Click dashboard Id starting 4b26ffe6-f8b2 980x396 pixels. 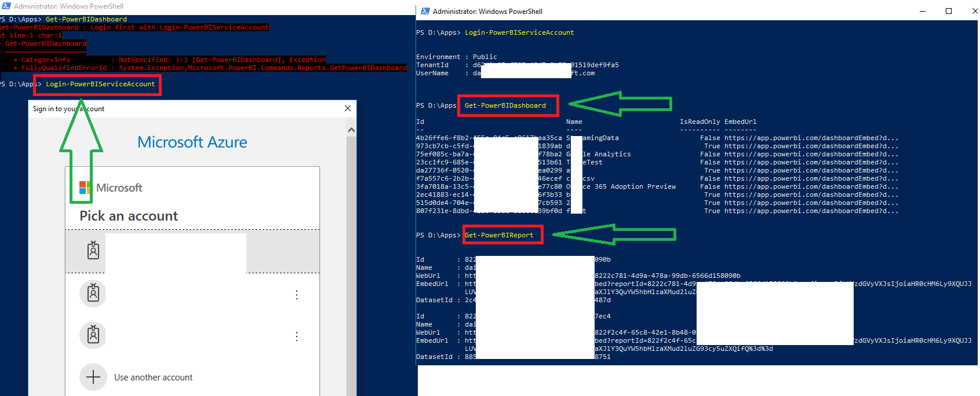pyautogui.click(x=489, y=138)
